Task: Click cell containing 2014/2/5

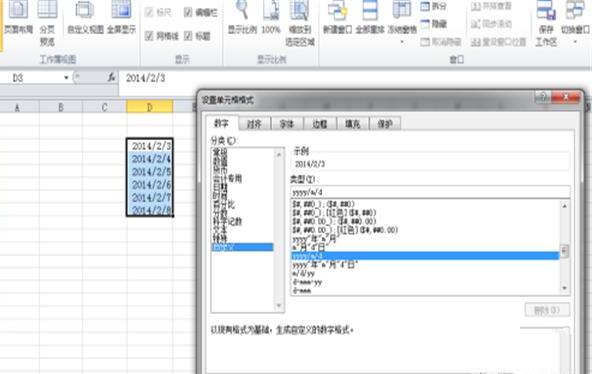Action: [x=150, y=172]
